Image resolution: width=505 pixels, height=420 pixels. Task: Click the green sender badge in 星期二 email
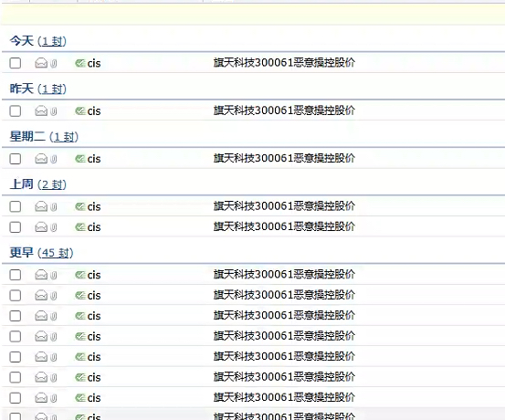79,159
